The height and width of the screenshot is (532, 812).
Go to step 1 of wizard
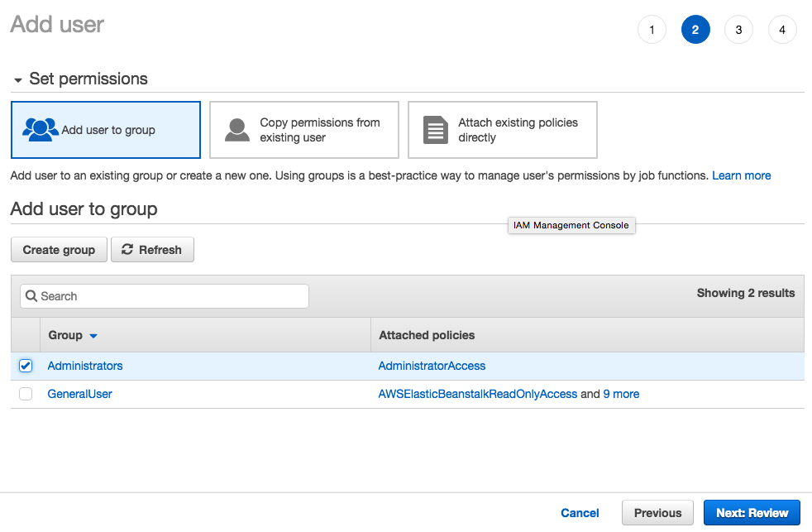coord(652,30)
